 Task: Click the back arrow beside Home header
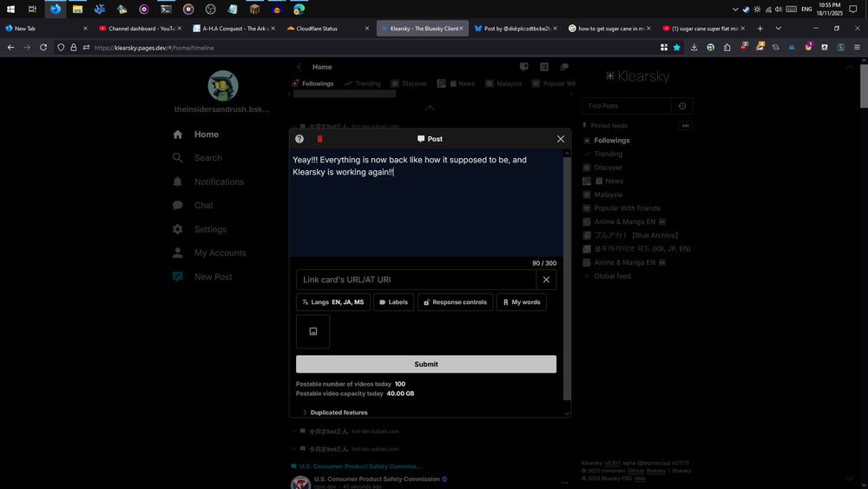coord(299,67)
